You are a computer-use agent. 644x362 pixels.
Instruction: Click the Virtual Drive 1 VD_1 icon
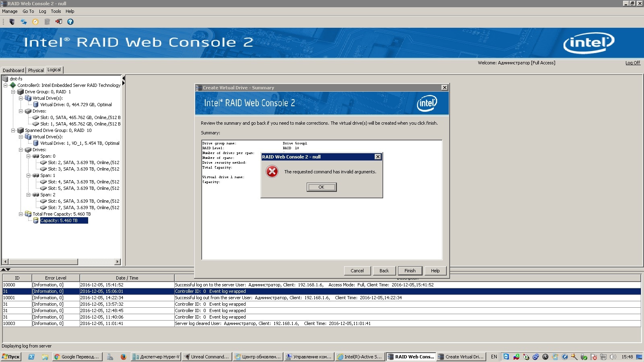[x=36, y=143]
